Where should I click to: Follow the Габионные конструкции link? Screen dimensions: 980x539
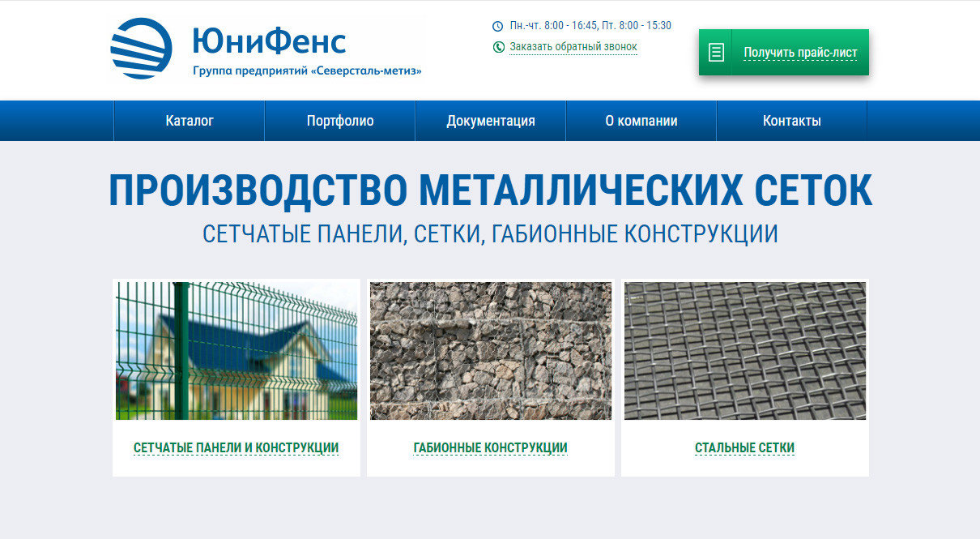490,447
